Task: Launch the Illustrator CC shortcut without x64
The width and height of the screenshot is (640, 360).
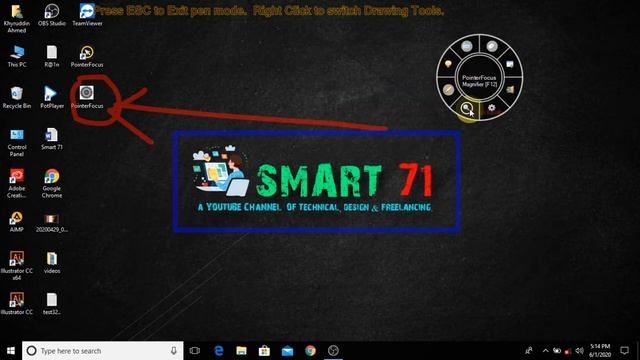Action: point(17,304)
